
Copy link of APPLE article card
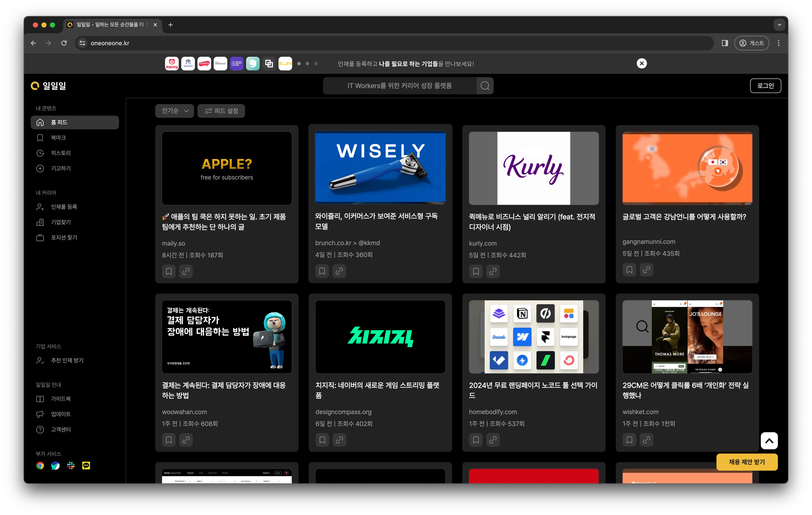point(186,271)
